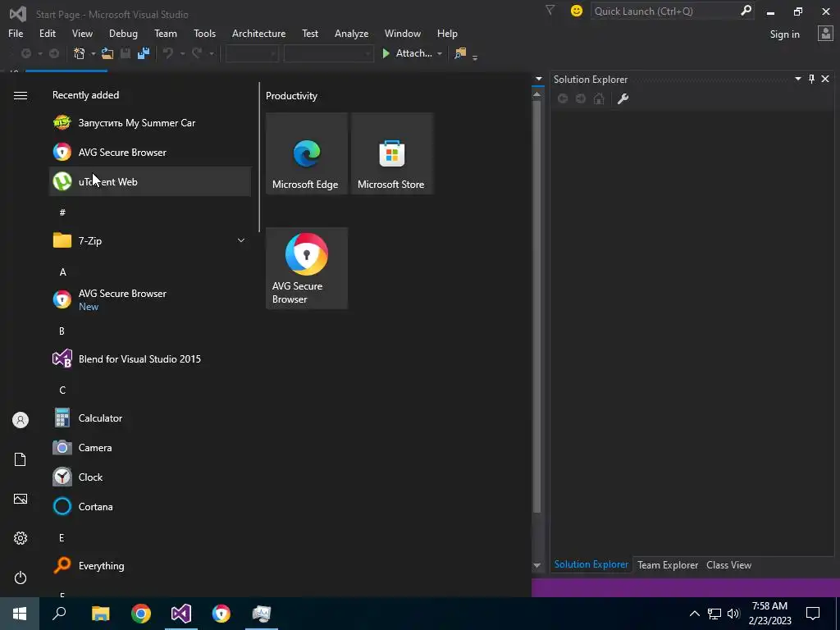Open the 7-Zip folder entry
This screenshot has width=840, height=630.
click(150, 240)
